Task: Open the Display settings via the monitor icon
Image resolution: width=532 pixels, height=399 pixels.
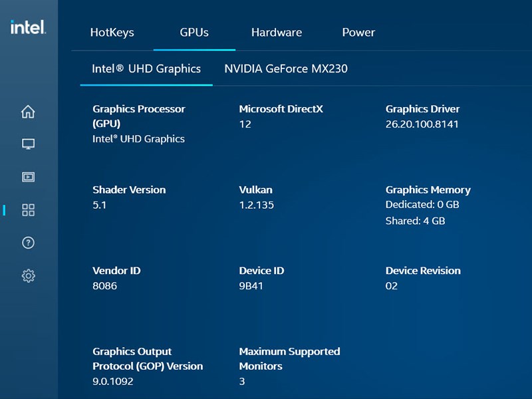Action: click(x=28, y=144)
